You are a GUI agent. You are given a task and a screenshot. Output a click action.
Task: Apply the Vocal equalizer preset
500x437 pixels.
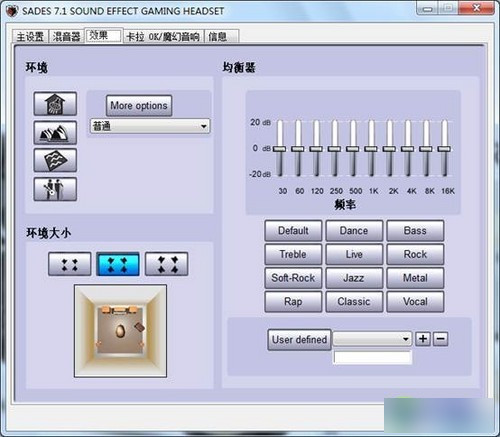point(415,302)
